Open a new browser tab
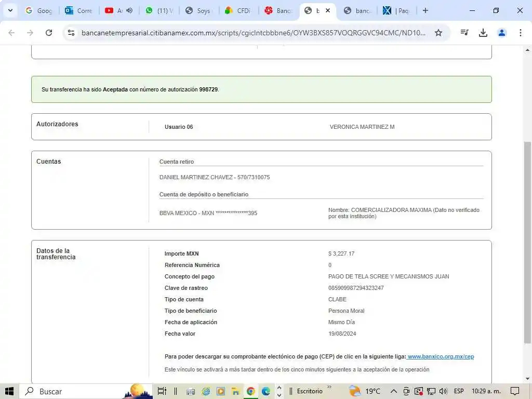 [425, 10]
